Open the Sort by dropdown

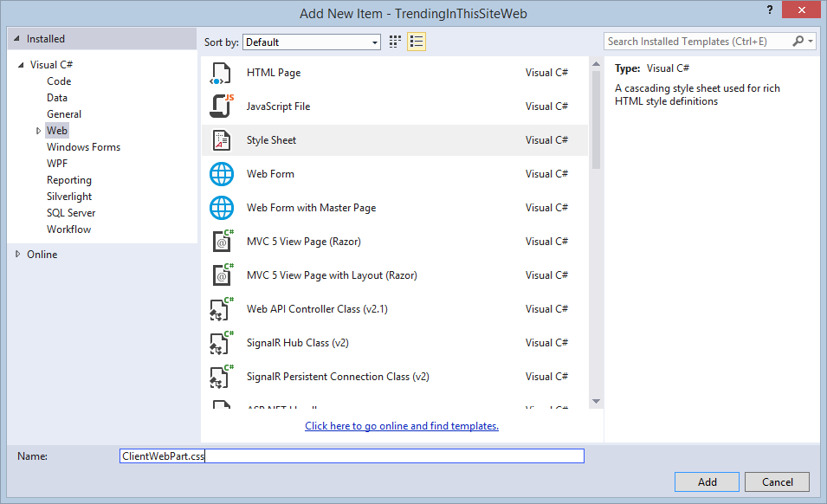coord(312,42)
